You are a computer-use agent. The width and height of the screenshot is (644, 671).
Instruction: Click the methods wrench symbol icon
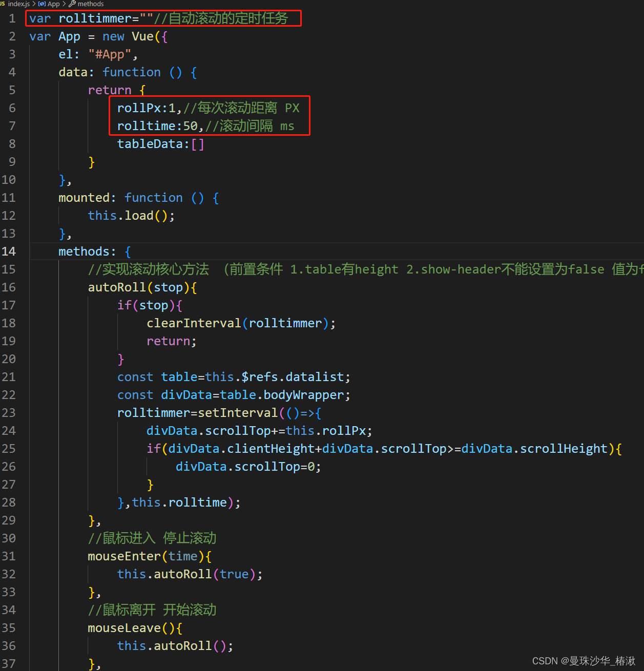click(x=72, y=4)
